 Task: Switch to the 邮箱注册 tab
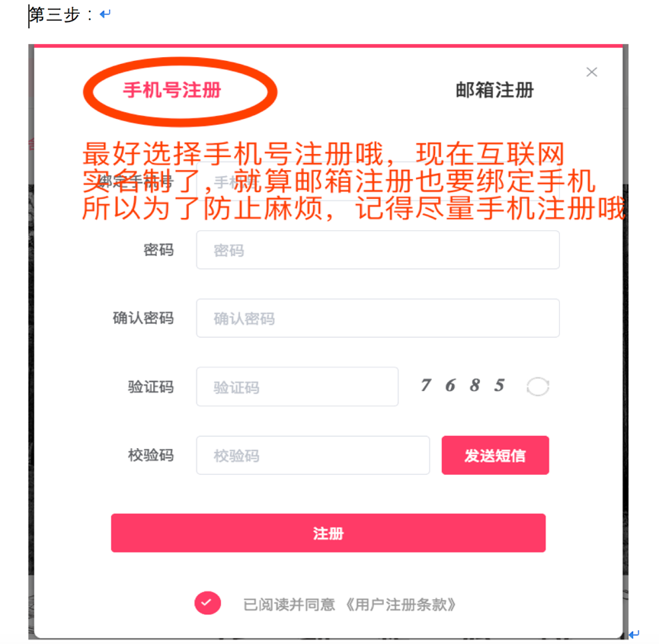point(494,91)
